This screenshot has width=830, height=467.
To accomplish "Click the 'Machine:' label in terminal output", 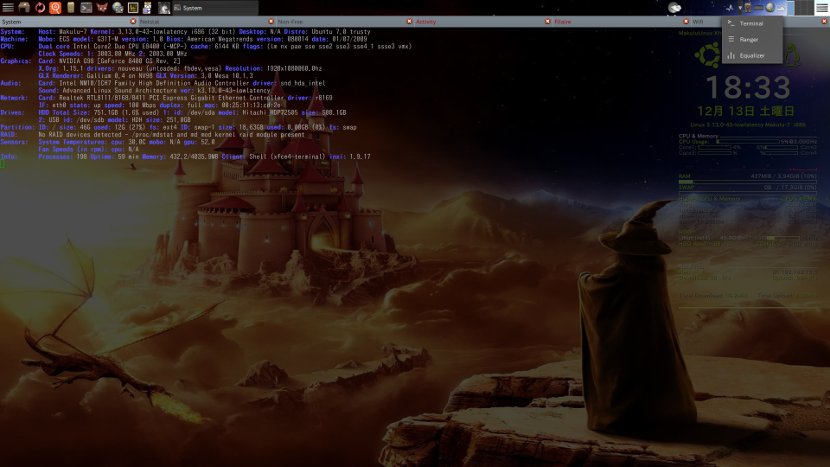I will [x=14, y=39].
